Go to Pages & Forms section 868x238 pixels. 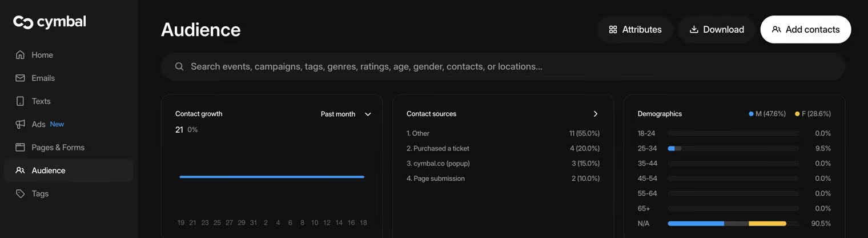58,147
